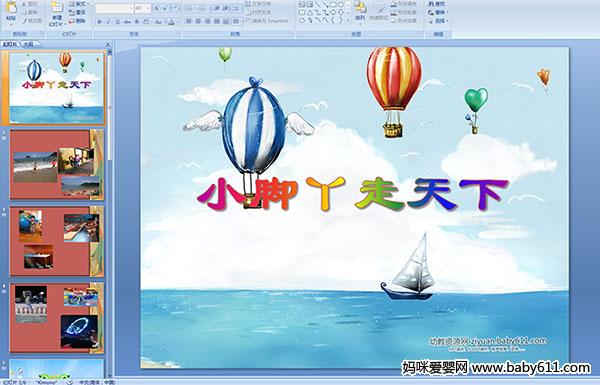This screenshot has width=600, height=385.
Task: Select the Oval shape in gallery
Action: [x=341, y=4]
